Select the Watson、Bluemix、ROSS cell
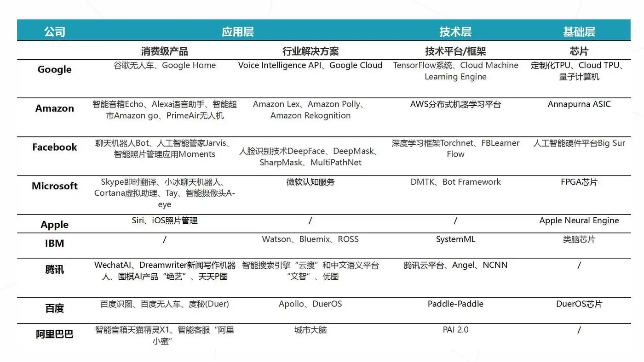The width and height of the screenshot is (644, 362). (310, 239)
